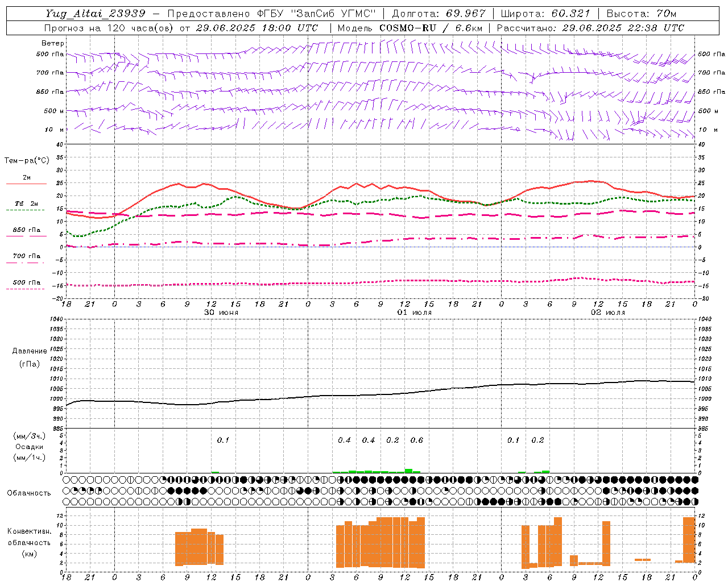728x582 pixels.
Task: Click the (мм/1ч.) unit label
Action: pos(30,458)
